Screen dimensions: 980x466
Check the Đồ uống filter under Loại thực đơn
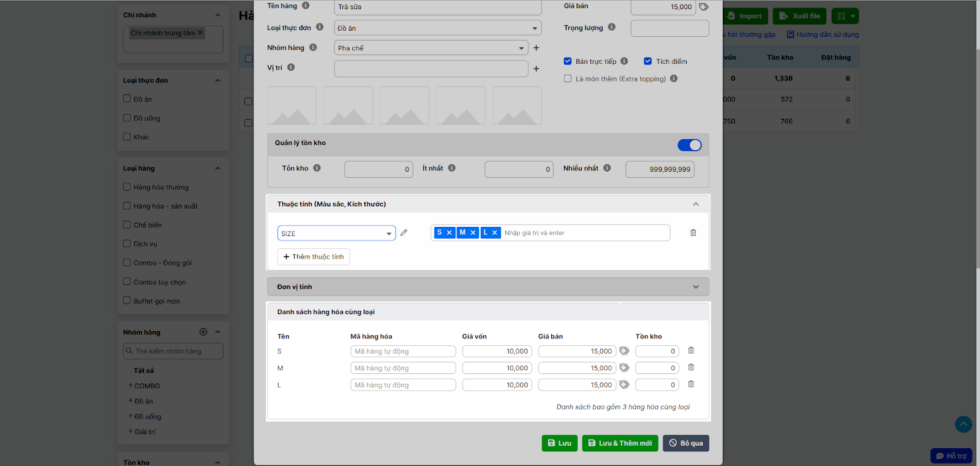click(x=127, y=118)
